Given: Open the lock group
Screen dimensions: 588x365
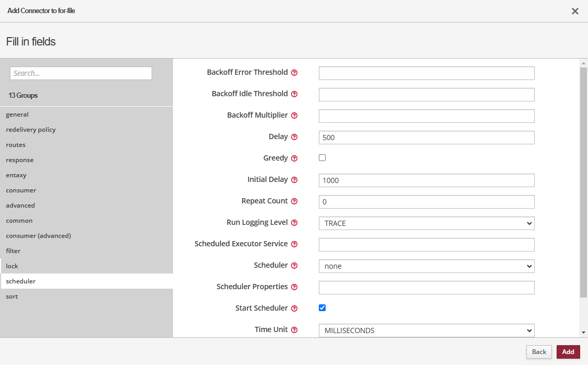Looking at the screenshot, I should coord(12,266).
